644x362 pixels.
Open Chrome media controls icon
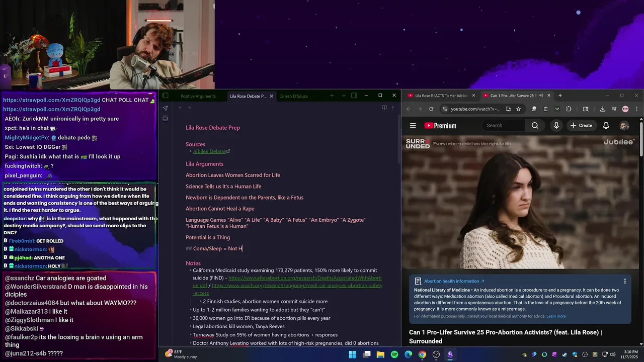click(x=614, y=109)
